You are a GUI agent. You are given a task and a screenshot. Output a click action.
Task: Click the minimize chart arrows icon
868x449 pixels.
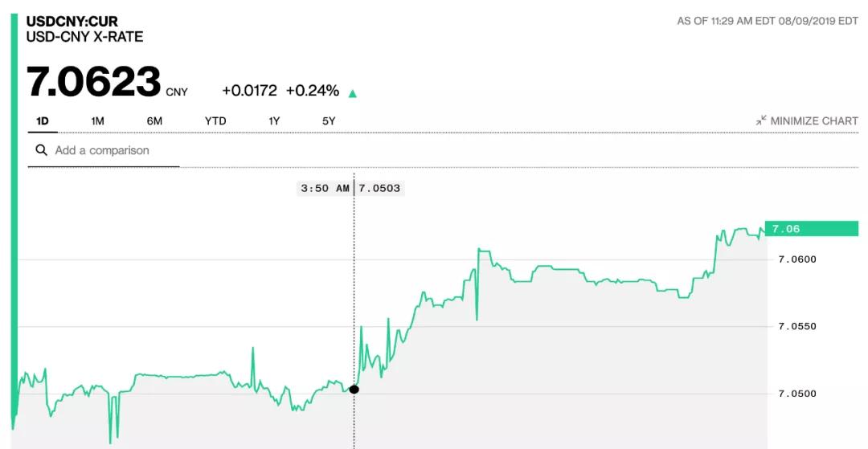point(761,120)
